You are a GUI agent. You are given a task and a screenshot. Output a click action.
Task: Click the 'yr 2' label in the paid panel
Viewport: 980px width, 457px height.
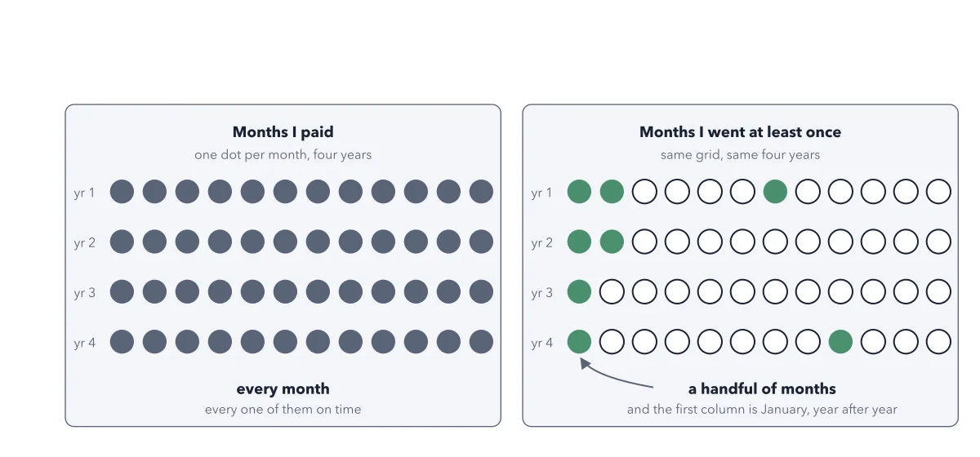point(85,242)
